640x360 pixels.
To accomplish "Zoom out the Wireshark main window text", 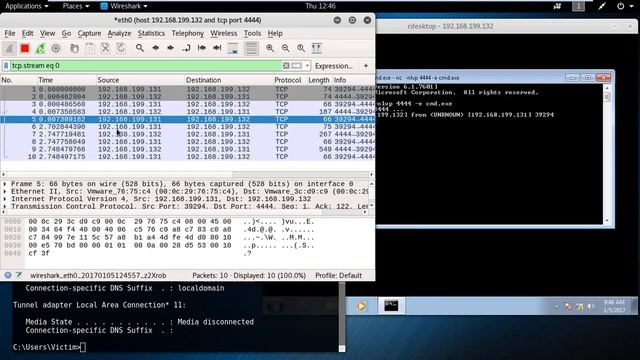I will coord(285,48).
